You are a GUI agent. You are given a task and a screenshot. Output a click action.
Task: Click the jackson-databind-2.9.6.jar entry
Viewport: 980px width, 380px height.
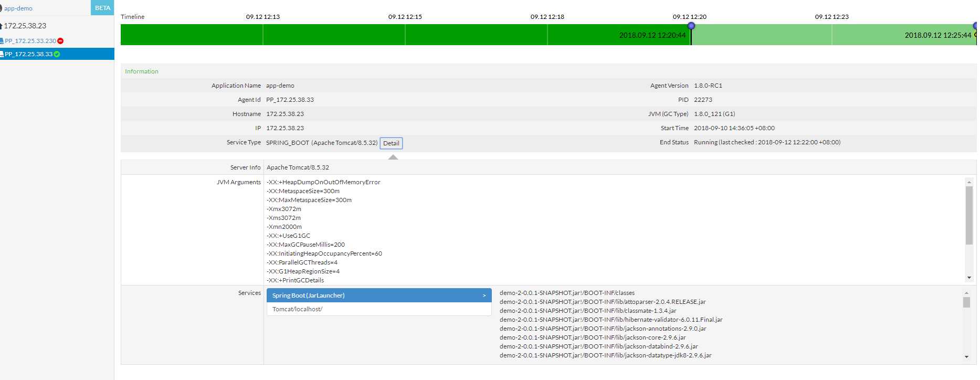599,346
